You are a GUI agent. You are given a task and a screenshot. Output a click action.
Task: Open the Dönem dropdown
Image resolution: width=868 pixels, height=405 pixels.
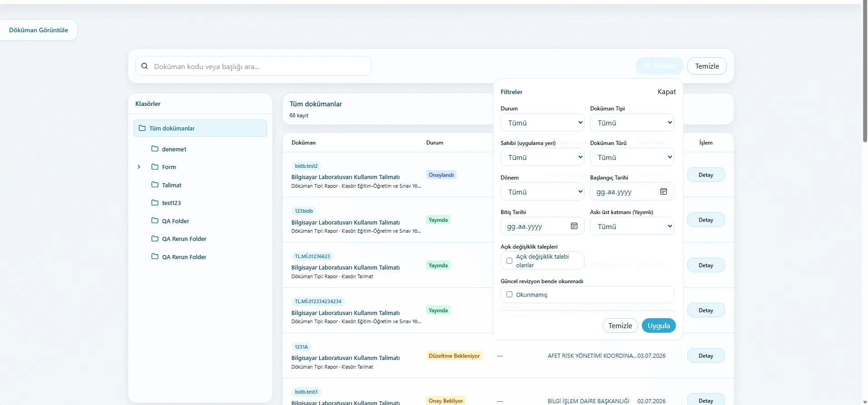click(542, 192)
